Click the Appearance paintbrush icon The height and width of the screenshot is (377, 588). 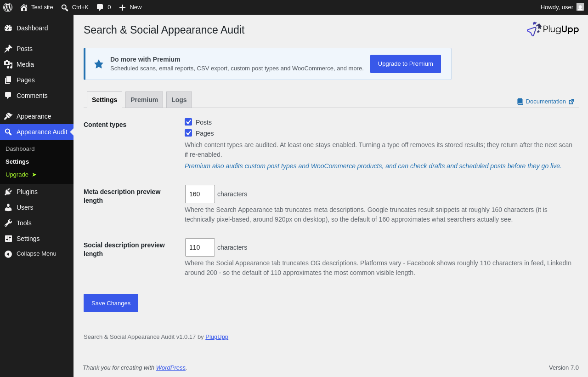pyautogui.click(x=8, y=116)
